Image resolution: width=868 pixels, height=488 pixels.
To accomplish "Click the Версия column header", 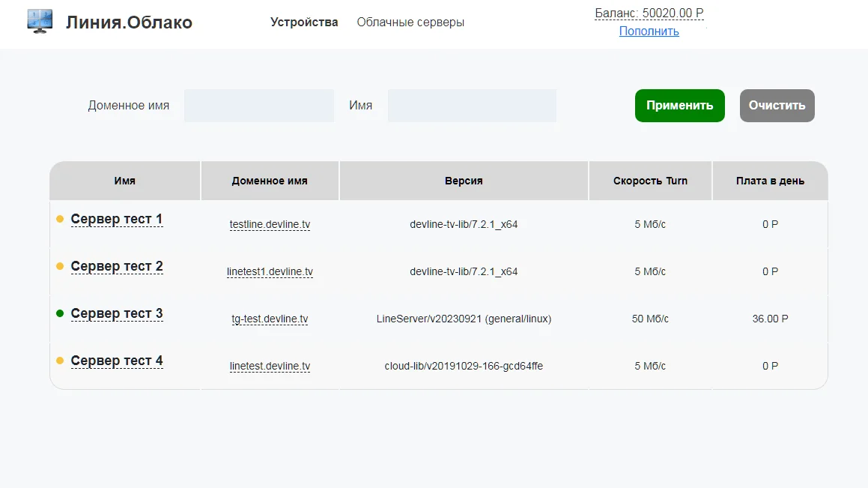I will tap(464, 181).
